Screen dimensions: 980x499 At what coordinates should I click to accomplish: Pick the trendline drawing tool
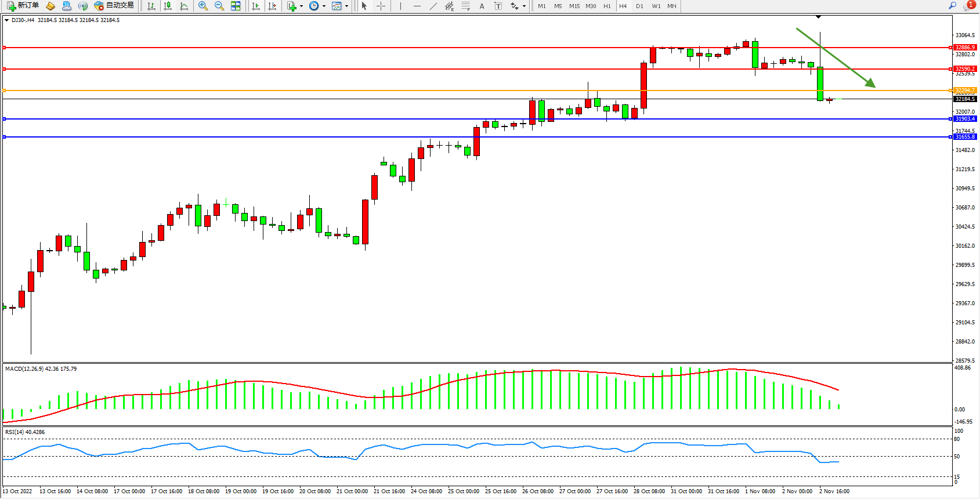coord(433,6)
